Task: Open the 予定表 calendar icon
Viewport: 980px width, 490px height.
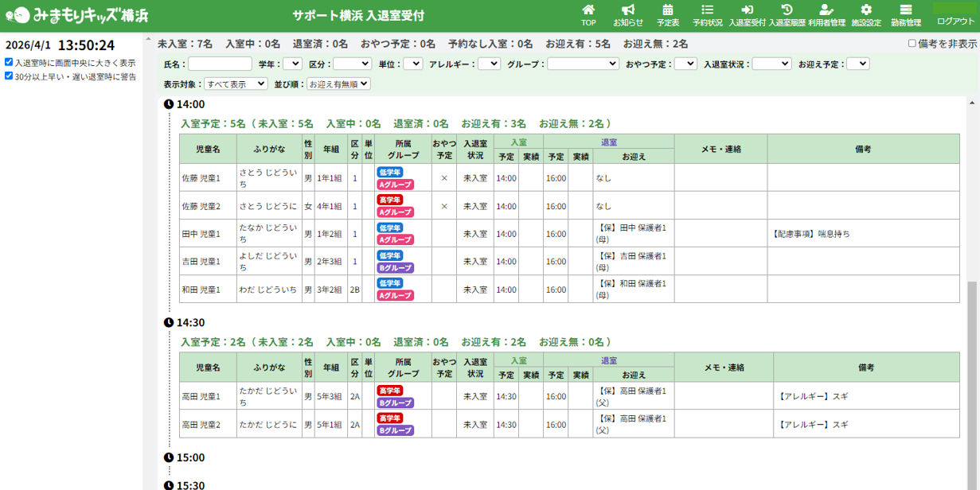Action: (668, 10)
